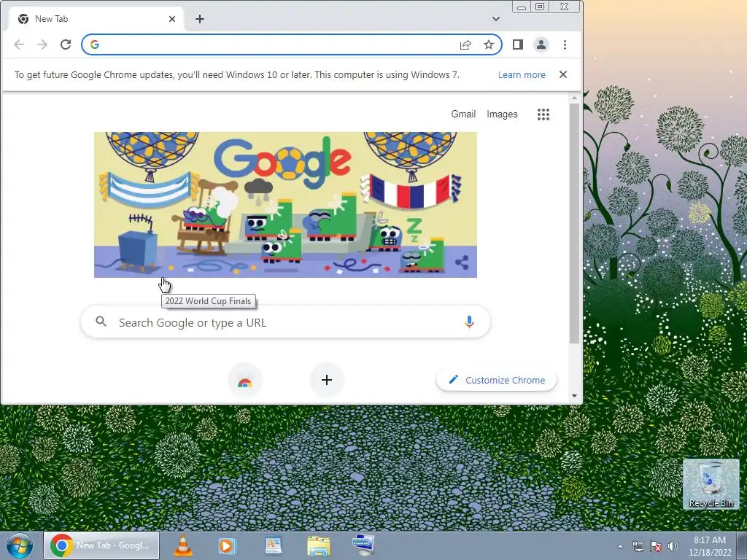Open Windows Explorer from taskbar
747x560 pixels.
coord(319,545)
